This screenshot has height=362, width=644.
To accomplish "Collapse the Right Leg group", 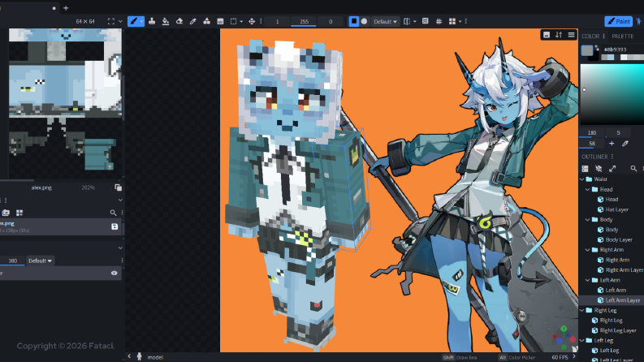I will pos(582,310).
